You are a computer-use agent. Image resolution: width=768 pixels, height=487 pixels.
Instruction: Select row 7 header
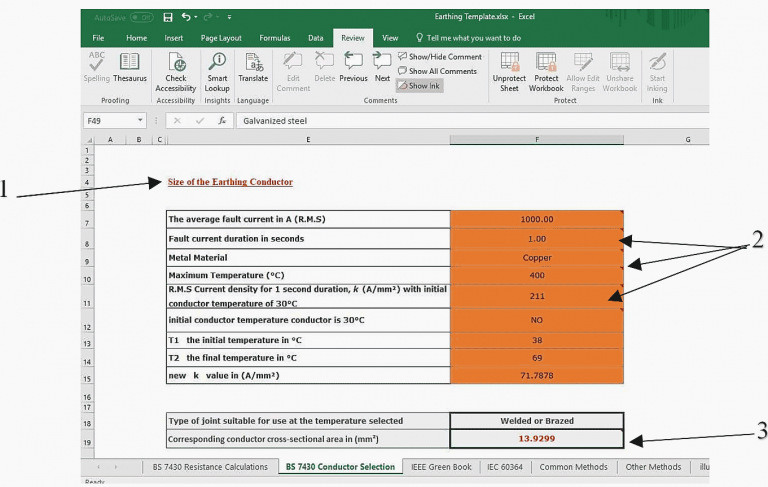[x=87, y=219]
